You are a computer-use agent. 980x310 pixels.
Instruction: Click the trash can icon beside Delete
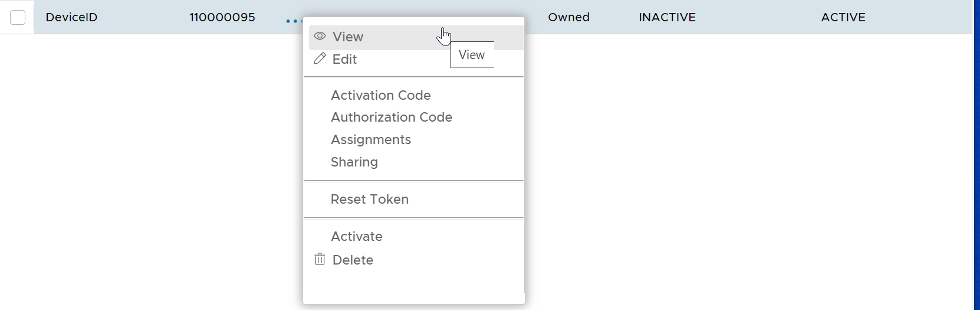(320, 259)
